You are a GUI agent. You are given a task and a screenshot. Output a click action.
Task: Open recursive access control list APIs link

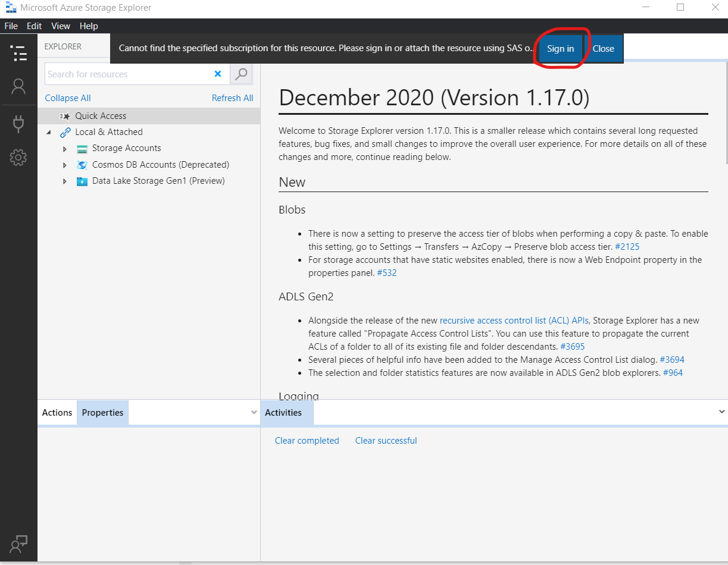[x=514, y=321]
